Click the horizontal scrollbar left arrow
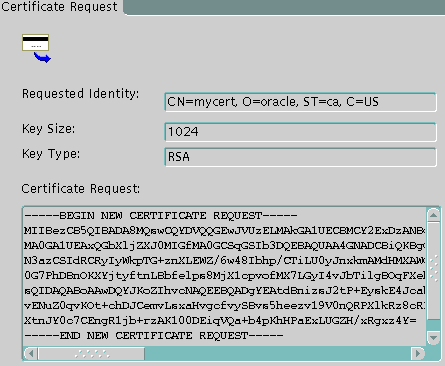 [31, 353]
